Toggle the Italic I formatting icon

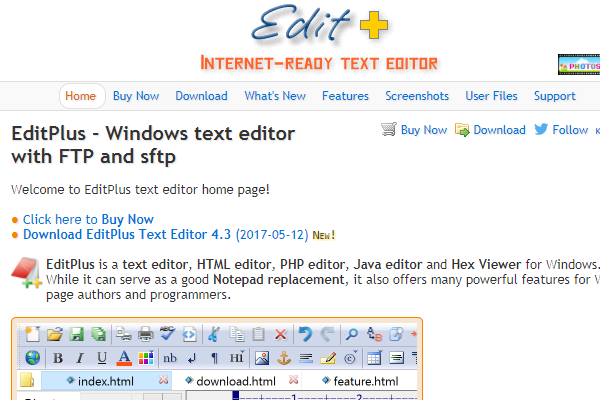[79, 358]
